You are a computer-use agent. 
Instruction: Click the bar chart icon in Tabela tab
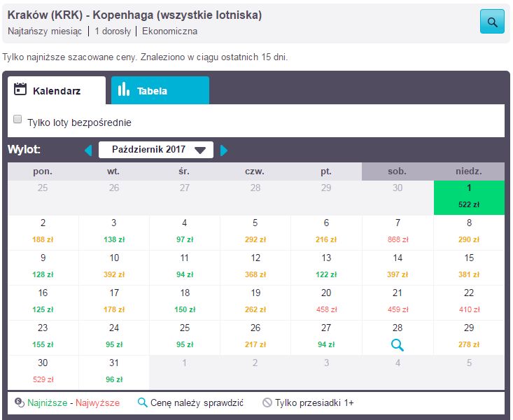coord(124,90)
